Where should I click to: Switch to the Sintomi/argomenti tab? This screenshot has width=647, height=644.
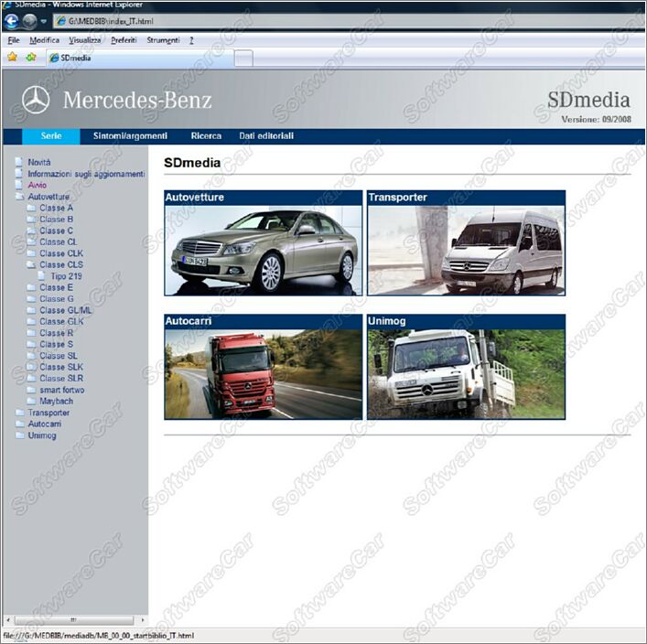click(x=130, y=136)
